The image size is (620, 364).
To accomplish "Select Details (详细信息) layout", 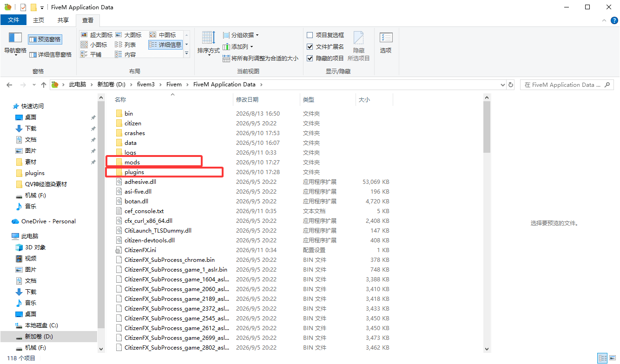I will point(165,45).
